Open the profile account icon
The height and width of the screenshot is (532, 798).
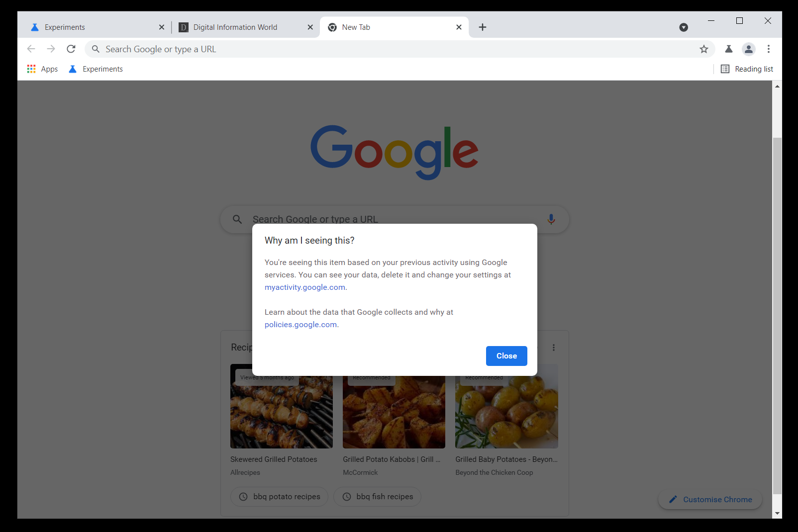749,49
